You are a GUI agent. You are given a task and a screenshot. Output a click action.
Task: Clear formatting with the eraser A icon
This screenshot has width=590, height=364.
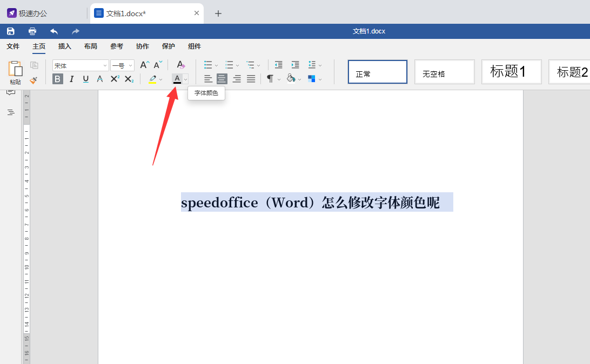click(180, 65)
